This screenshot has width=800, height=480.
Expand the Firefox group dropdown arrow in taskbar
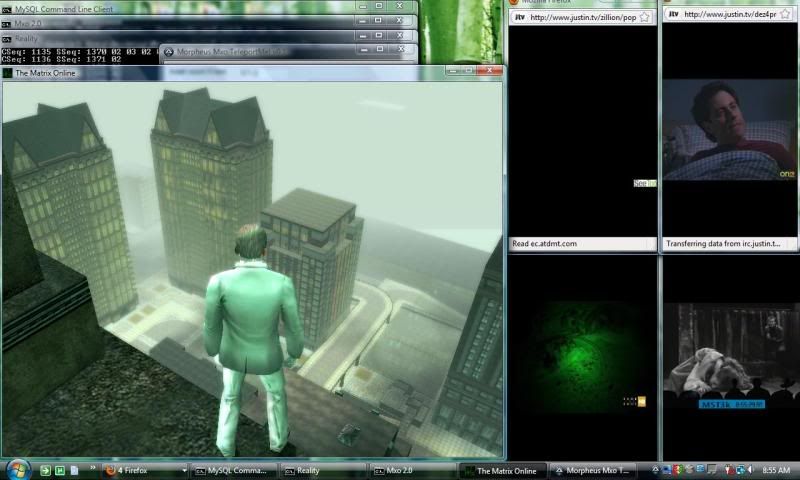[184, 471]
